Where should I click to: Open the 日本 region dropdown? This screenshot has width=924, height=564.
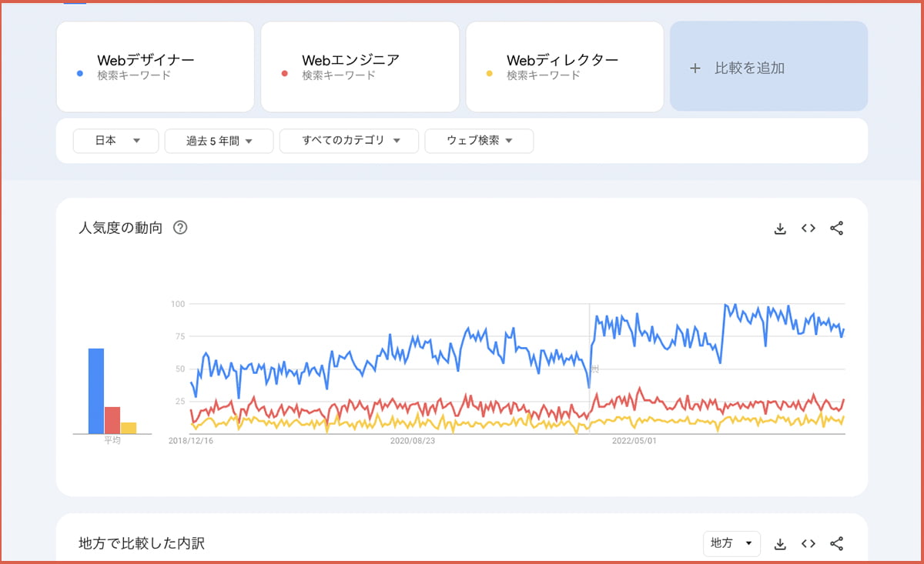click(x=116, y=141)
